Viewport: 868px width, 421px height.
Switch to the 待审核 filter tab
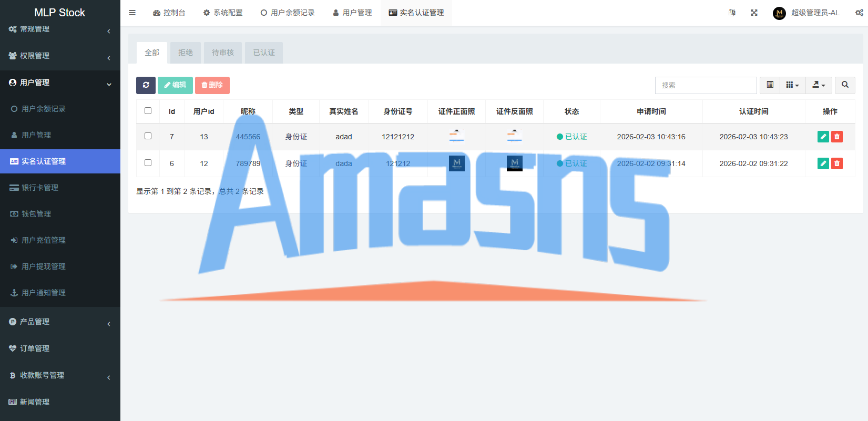223,53
